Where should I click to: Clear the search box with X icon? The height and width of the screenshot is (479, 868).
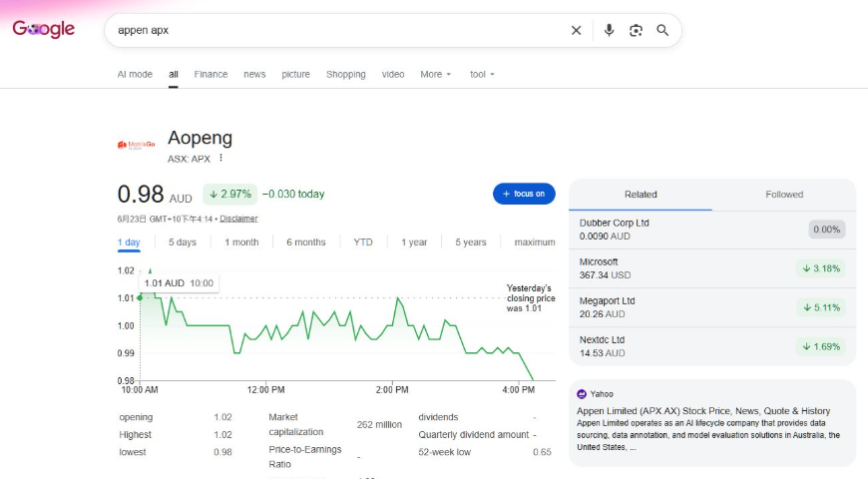(576, 31)
